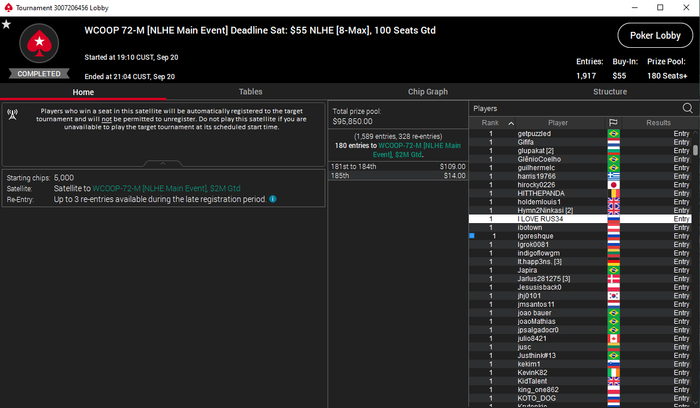The height and width of the screenshot is (408, 700).
Task: Switch to the Tables tab
Action: pos(250,92)
